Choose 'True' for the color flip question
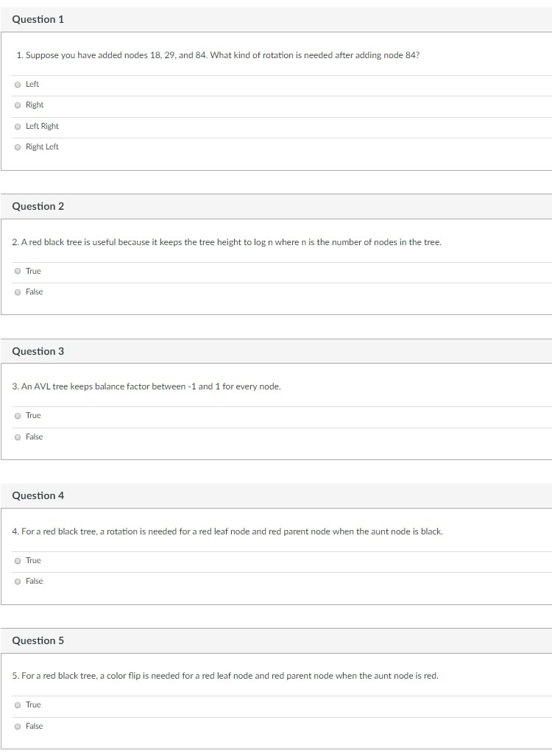 [16, 704]
